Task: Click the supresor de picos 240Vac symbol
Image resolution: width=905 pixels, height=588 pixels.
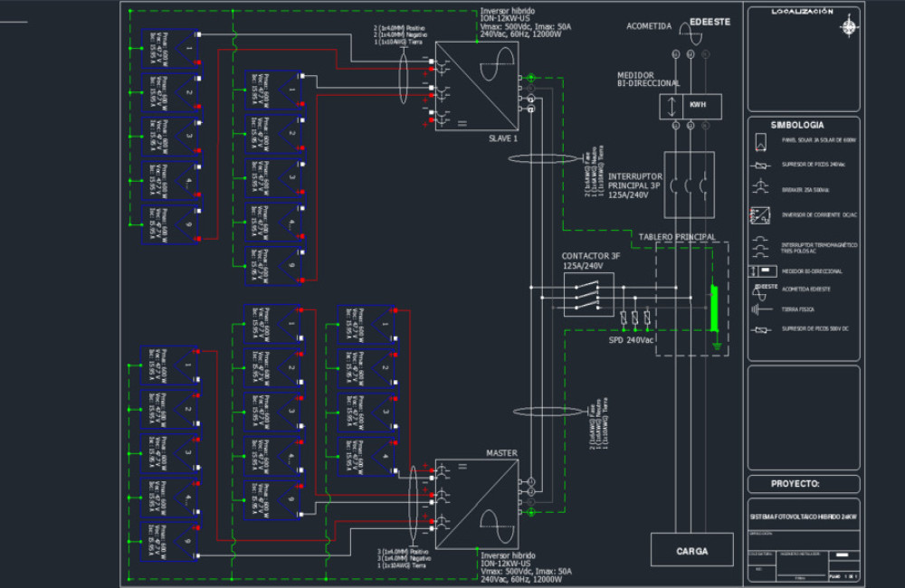Action: (760, 167)
